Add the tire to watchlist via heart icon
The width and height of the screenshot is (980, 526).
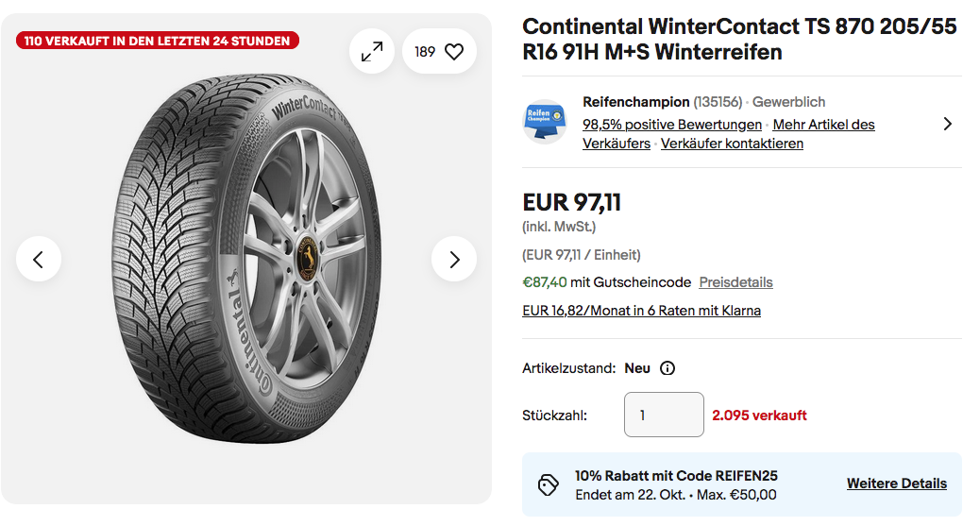(453, 52)
